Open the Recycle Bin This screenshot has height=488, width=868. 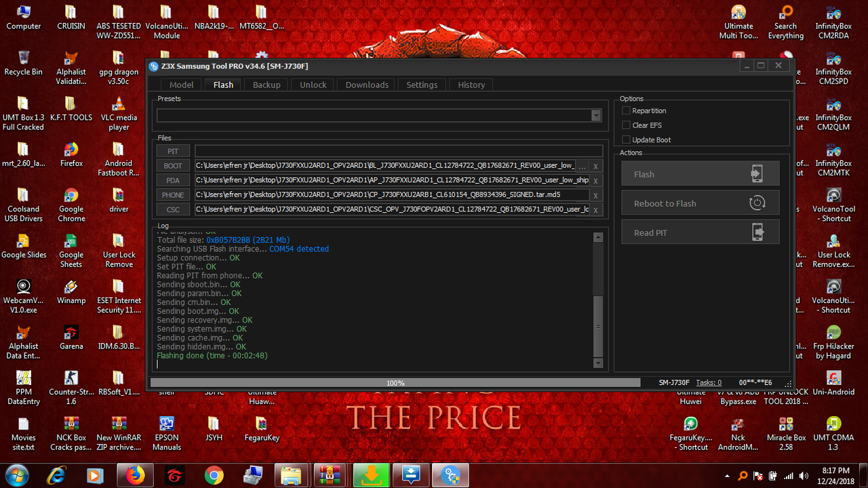(23, 63)
